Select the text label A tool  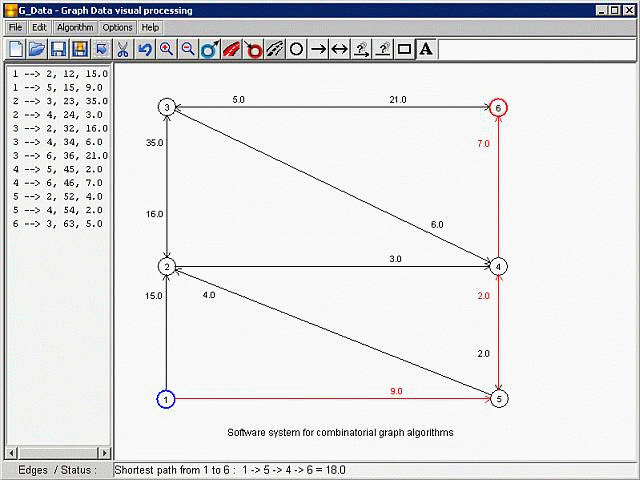point(426,49)
